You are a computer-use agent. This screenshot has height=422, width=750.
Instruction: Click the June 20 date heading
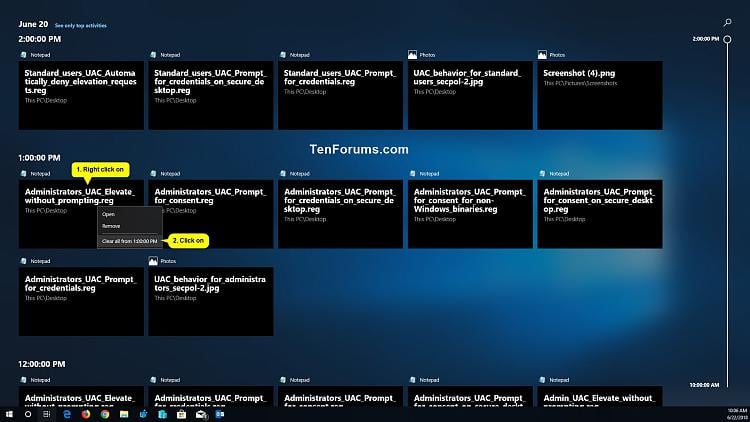[x=33, y=24]
